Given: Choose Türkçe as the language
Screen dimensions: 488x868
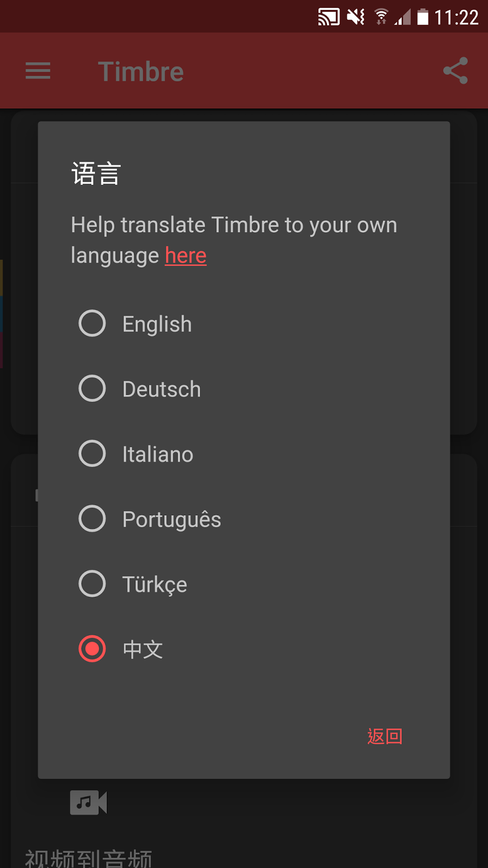Looking at the screenshot, I should coord(92,584).
